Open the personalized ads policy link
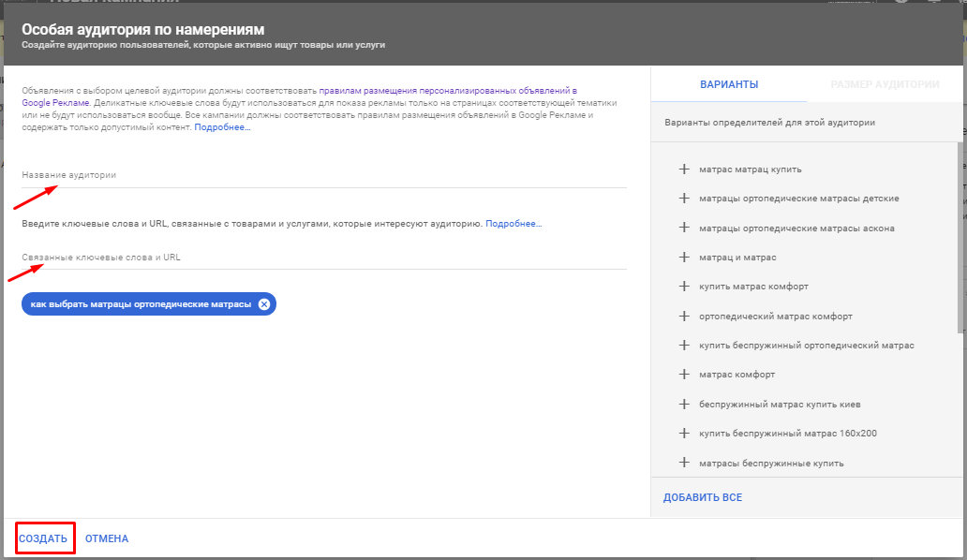Viewport: 967px width, 560px height. (447, 91)
